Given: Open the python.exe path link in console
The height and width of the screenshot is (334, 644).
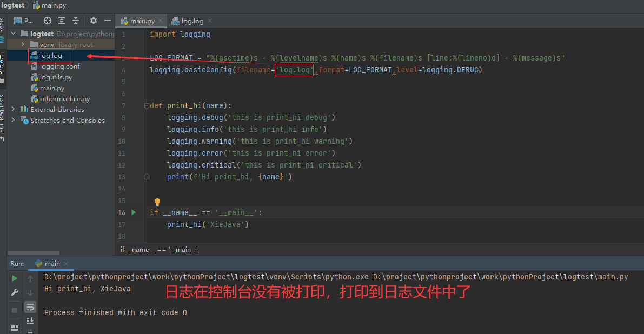Looking at the screenshot, I should point(207,277).
